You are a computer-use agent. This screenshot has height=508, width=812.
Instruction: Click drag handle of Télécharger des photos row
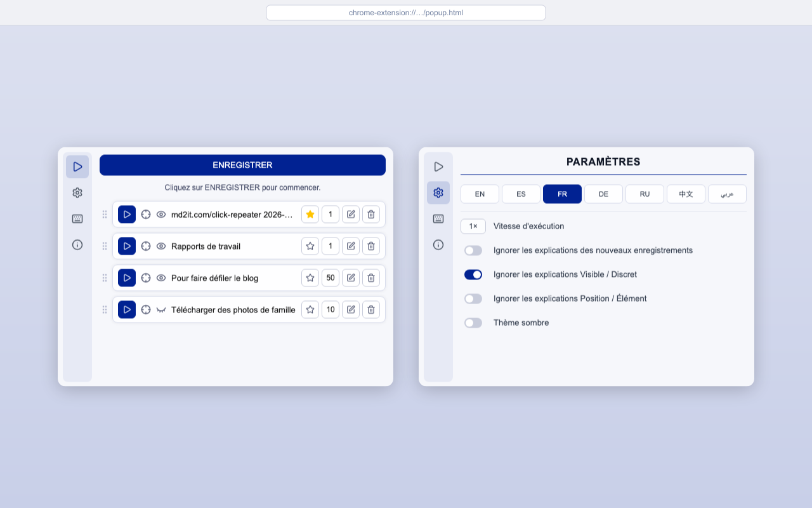click(105, 310)
